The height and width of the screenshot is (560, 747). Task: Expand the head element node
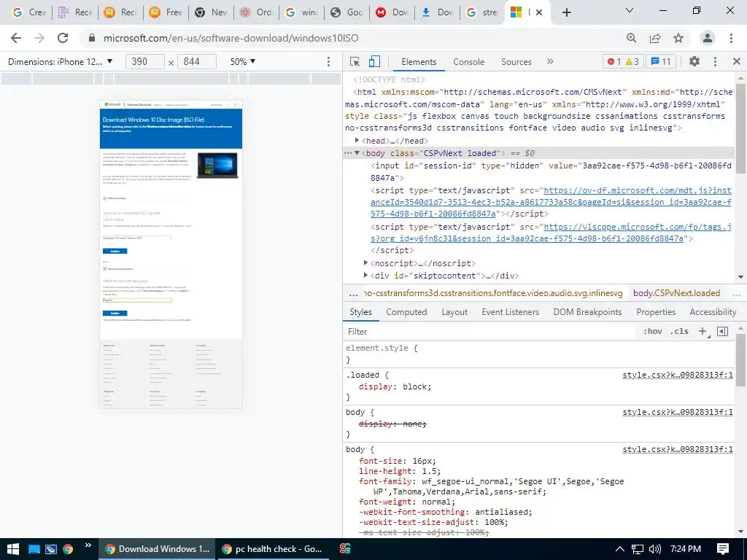(356, 141)
